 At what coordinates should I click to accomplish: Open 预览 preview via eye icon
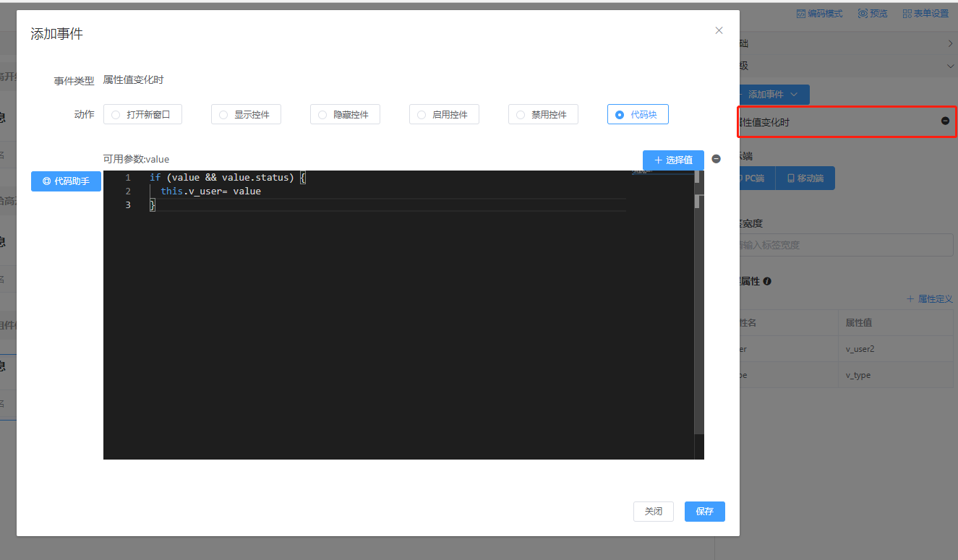(x=863, y=14)
